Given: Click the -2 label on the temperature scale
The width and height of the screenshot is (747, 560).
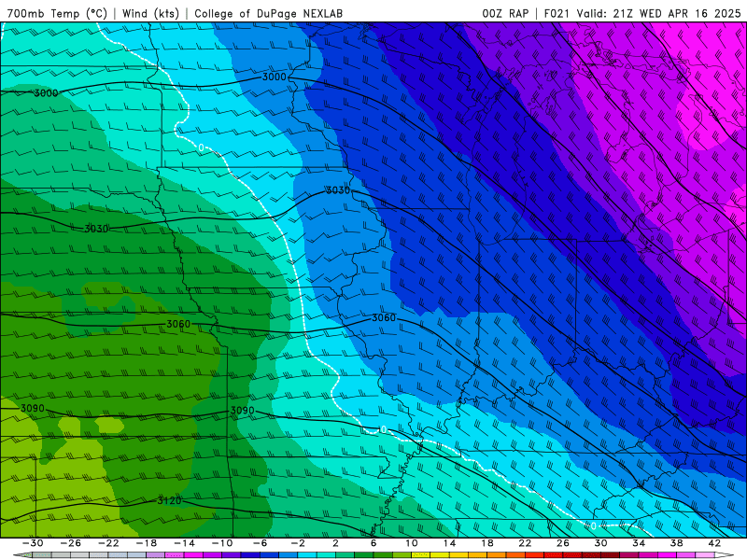Looking at the screenshot, I should click(x=298, y=543).
